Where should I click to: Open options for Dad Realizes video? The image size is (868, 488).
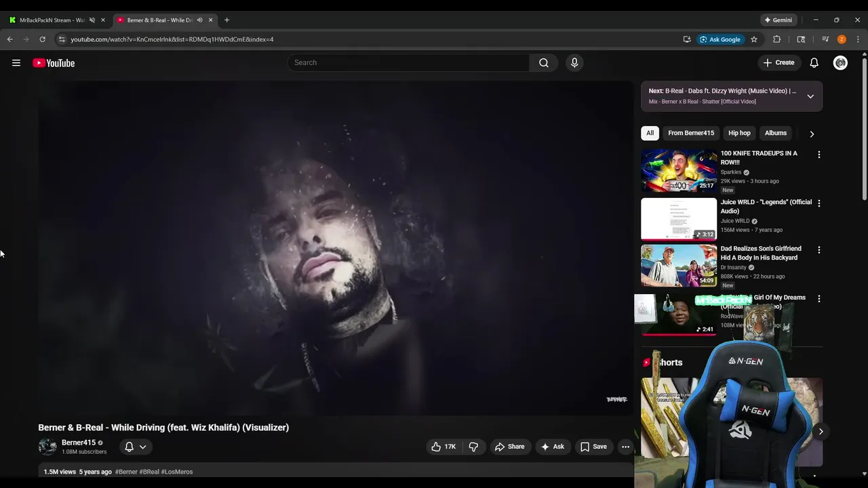click(x=818, y=250)
